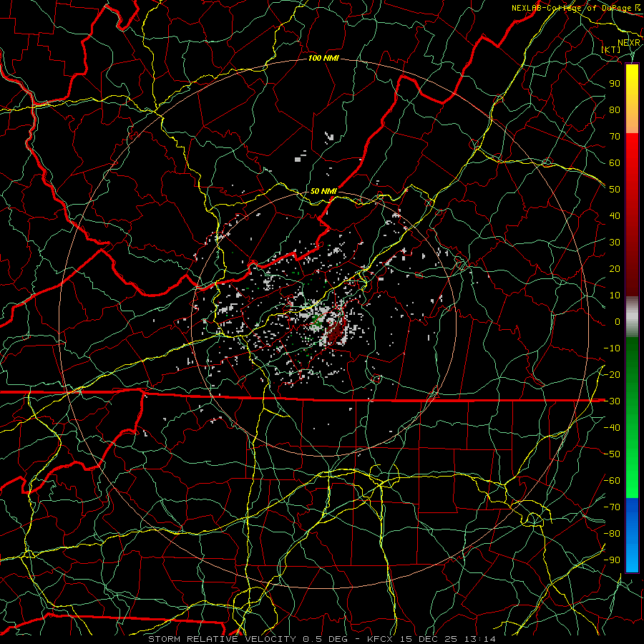Click the "NEXR" label above the color scale
644x644 pixels.
pyautogui.click(x=629, y=43)
